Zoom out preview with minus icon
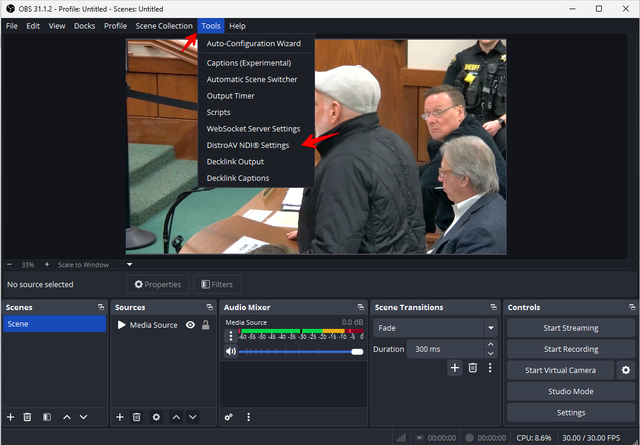 click(10, 265)
